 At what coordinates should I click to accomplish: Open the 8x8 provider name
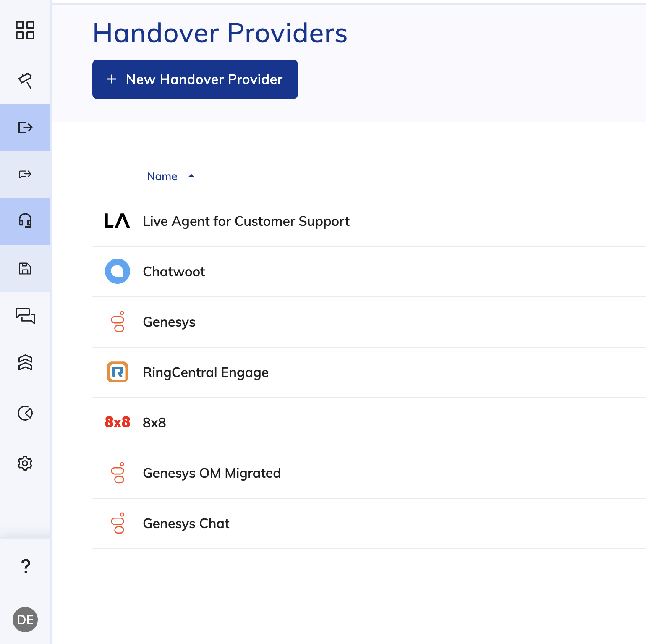click(x=154, y=423)
